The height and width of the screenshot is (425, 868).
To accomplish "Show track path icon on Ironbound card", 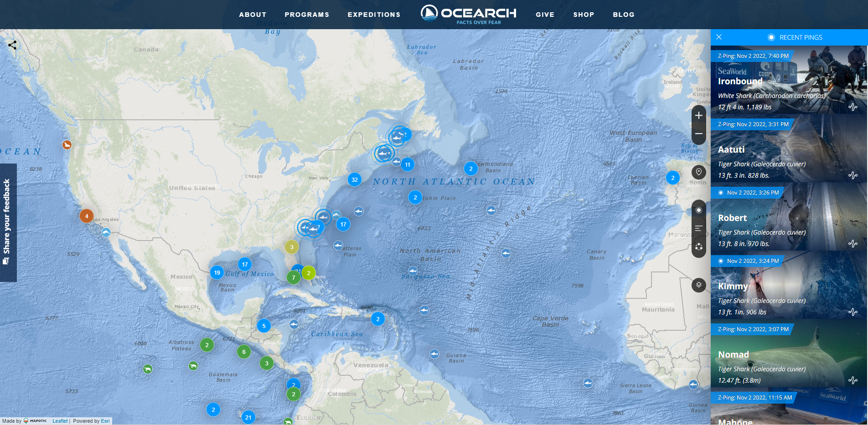I will tap(852, 107).
